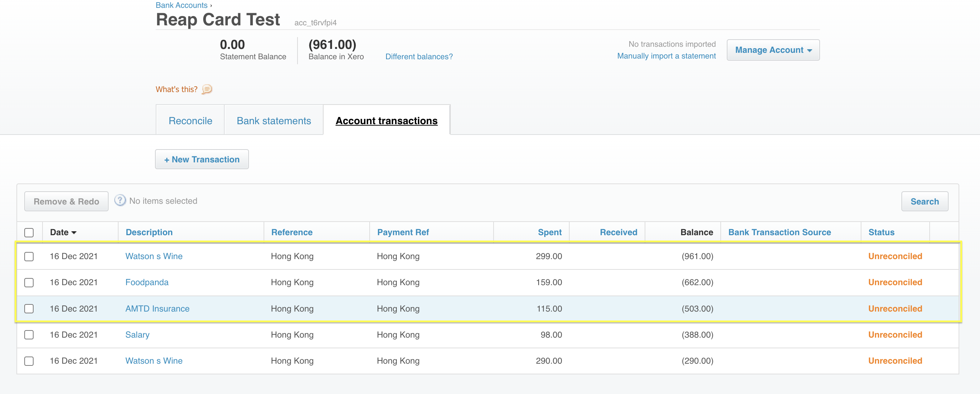980x394 pixels.
Task: Toggle the select-all checkbox in table header
Action: tap(29, 232)
